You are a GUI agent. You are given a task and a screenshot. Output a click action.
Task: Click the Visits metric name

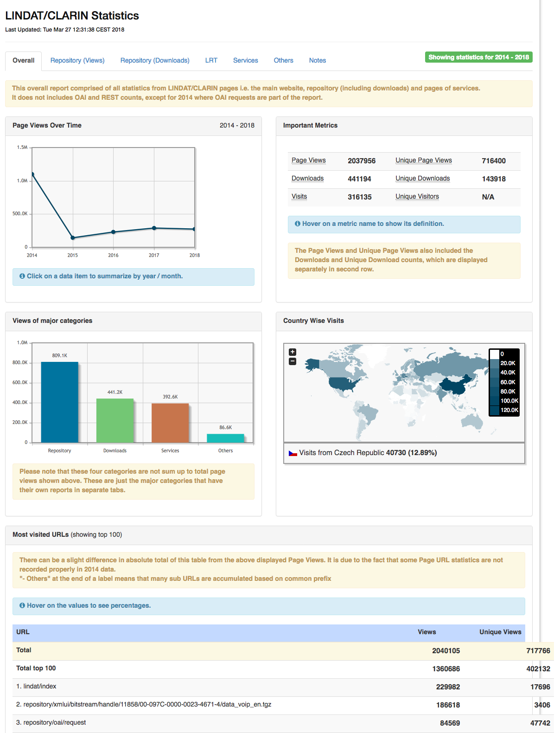[299, 197]
